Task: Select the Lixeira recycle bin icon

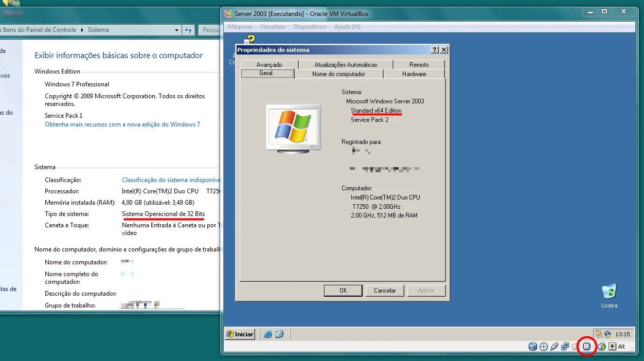Action: click(x=609, y=295)
